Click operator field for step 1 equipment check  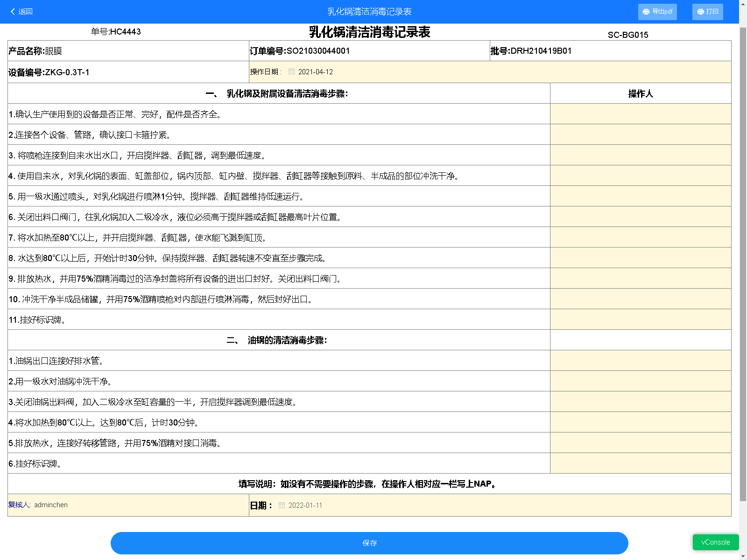[x=640, y=114]
